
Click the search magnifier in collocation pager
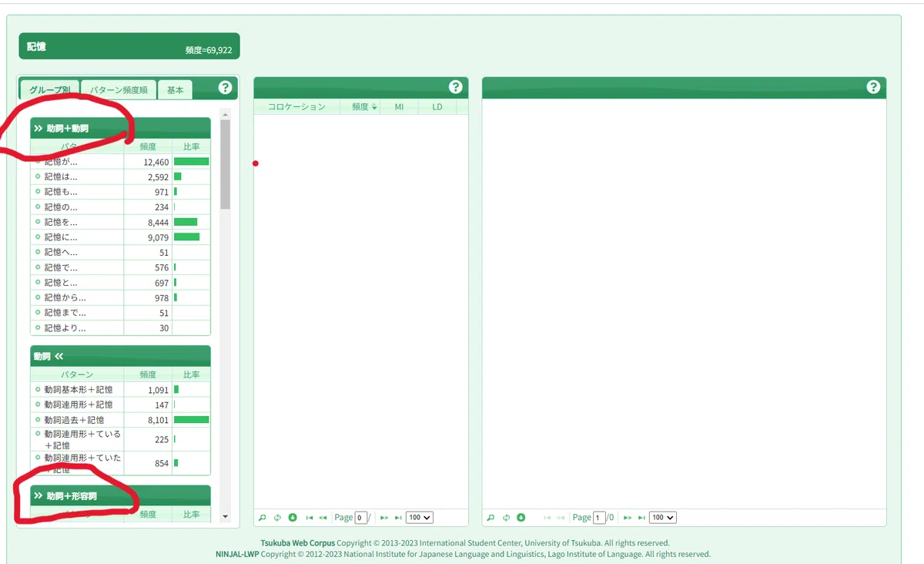263,518
